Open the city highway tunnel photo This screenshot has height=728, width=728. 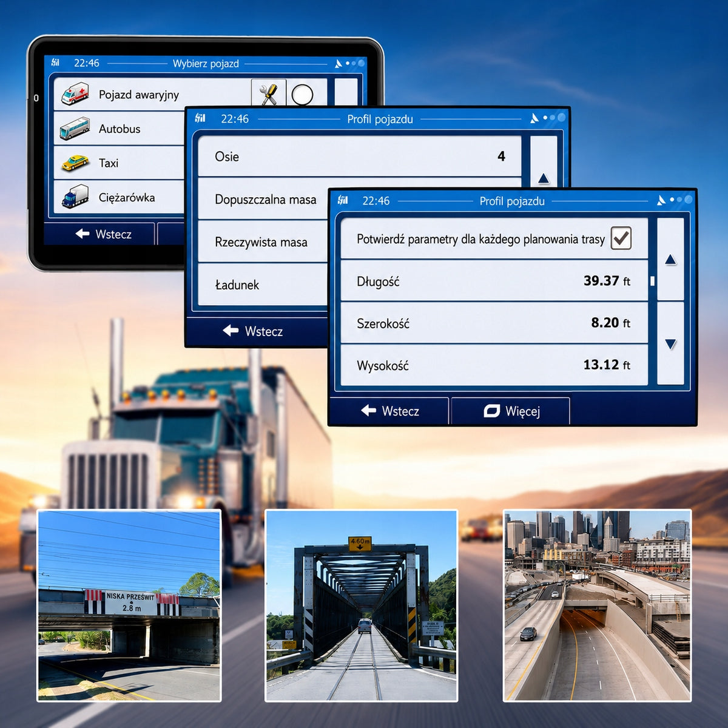click(x=598, y=605)
